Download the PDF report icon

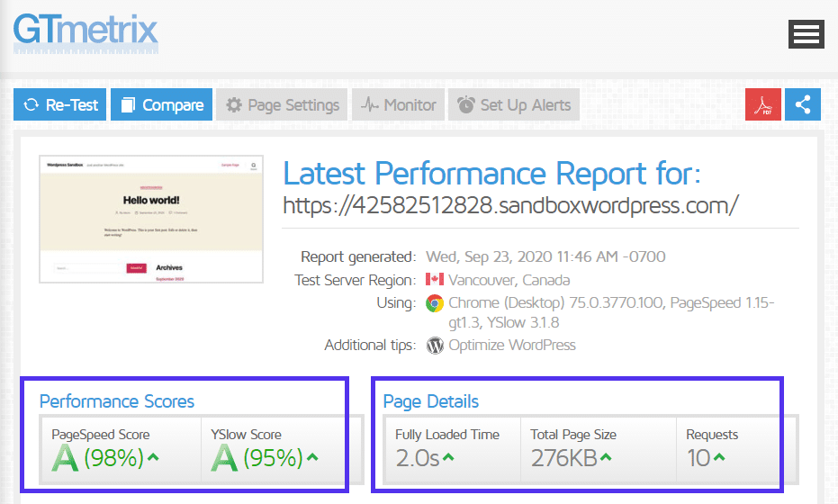pyautogui.click(x=763, y=104)
